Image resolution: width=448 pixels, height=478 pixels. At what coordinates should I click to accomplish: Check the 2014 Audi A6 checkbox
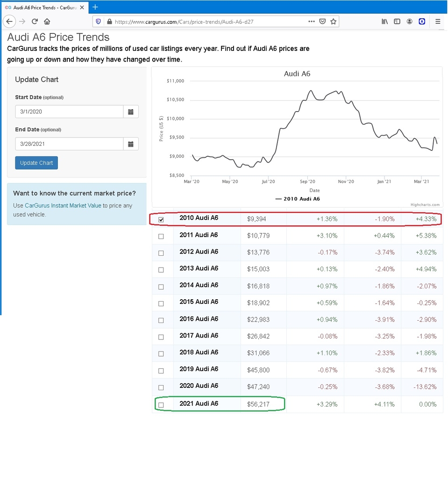[161, 287]
